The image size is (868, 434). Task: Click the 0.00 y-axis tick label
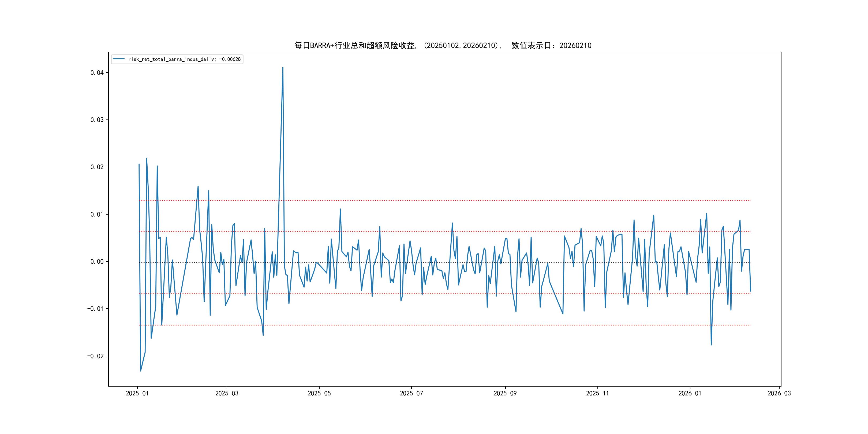click(97, 261)
